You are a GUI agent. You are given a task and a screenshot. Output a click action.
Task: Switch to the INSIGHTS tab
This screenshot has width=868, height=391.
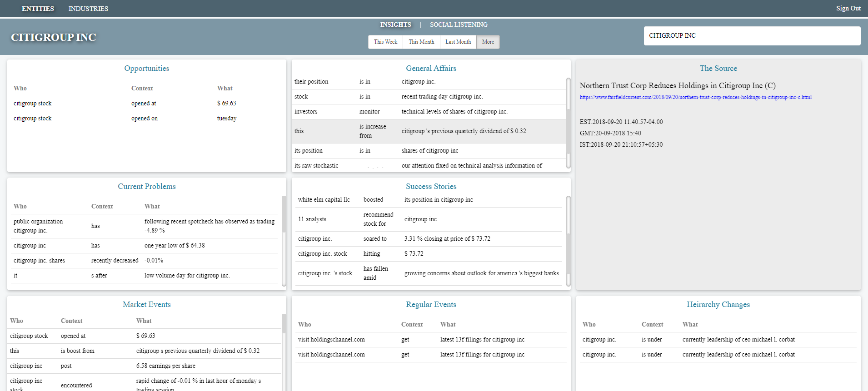pos(395,25)
